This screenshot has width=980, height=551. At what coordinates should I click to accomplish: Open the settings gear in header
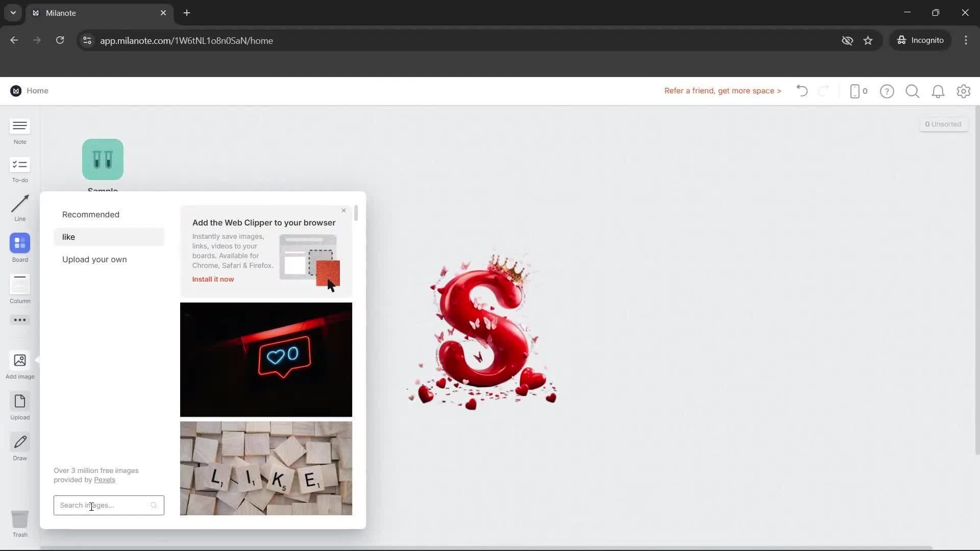coord(963,91)
